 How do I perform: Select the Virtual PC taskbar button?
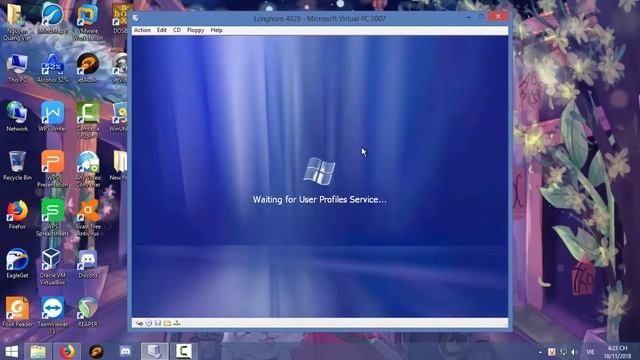click(x=154, y=351)
